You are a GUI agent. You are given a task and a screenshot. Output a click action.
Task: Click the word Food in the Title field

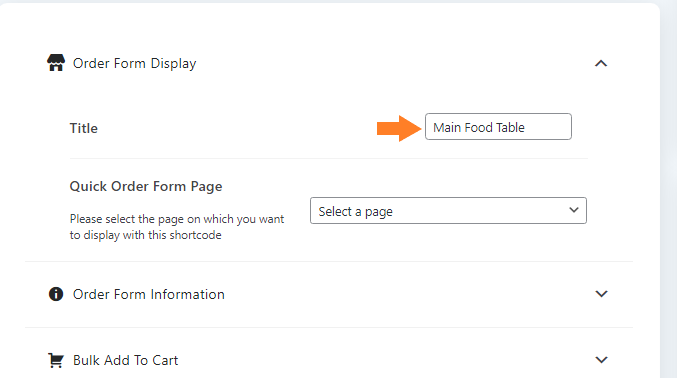coord(478,127)
